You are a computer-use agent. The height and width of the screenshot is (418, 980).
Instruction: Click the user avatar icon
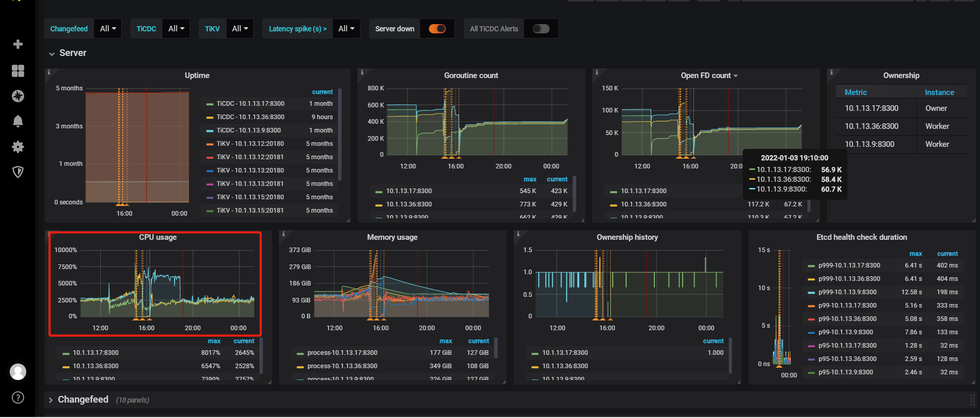[x=18, y=372]
